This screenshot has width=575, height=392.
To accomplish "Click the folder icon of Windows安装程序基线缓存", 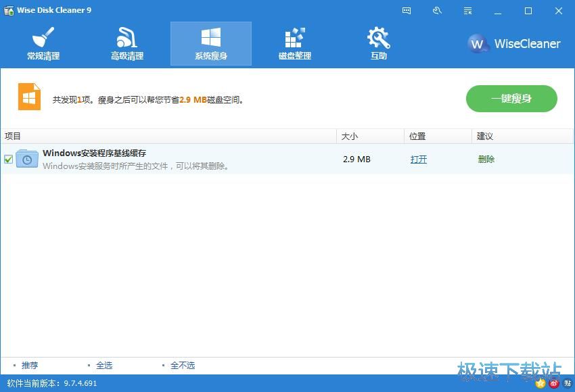I will coord(27,159).
